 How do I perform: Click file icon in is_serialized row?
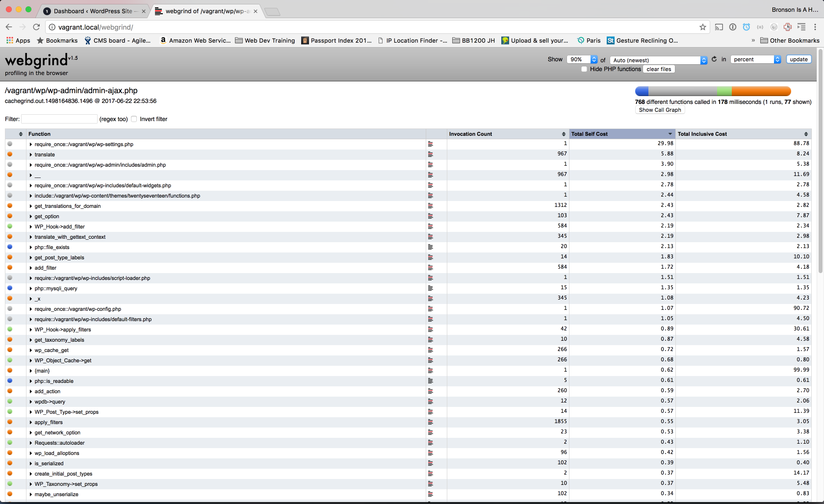431,463
